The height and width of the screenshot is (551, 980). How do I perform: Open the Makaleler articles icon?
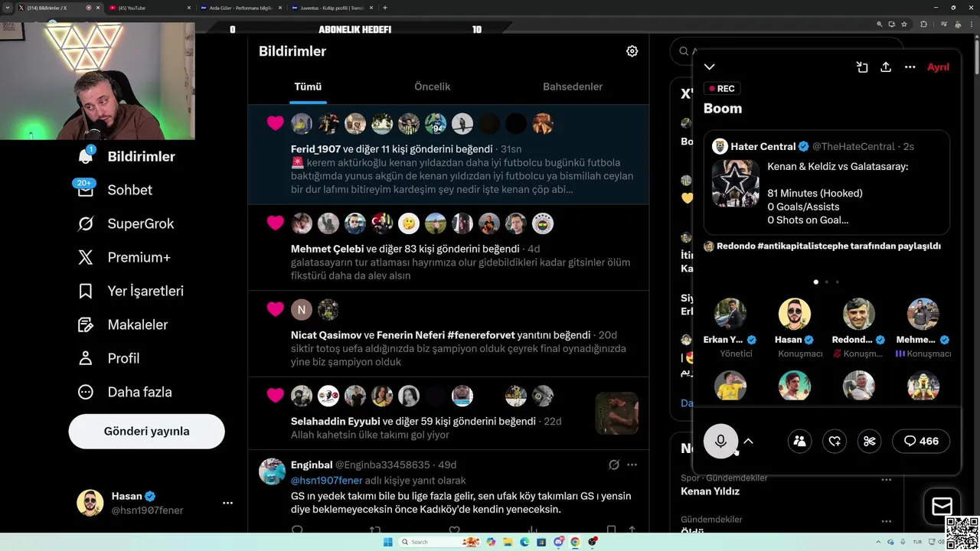tap(86, 324)
